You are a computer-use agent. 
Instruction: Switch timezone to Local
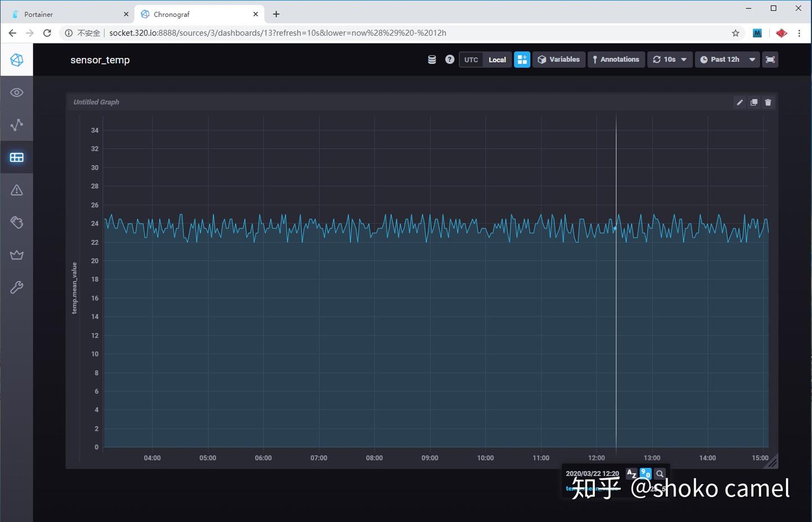[497, 60]
